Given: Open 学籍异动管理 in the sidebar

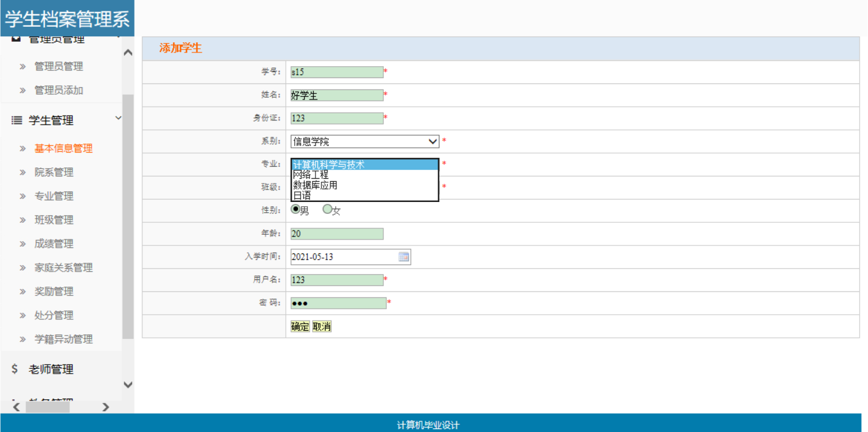Looking at the screenshot, I should point(64,339).
